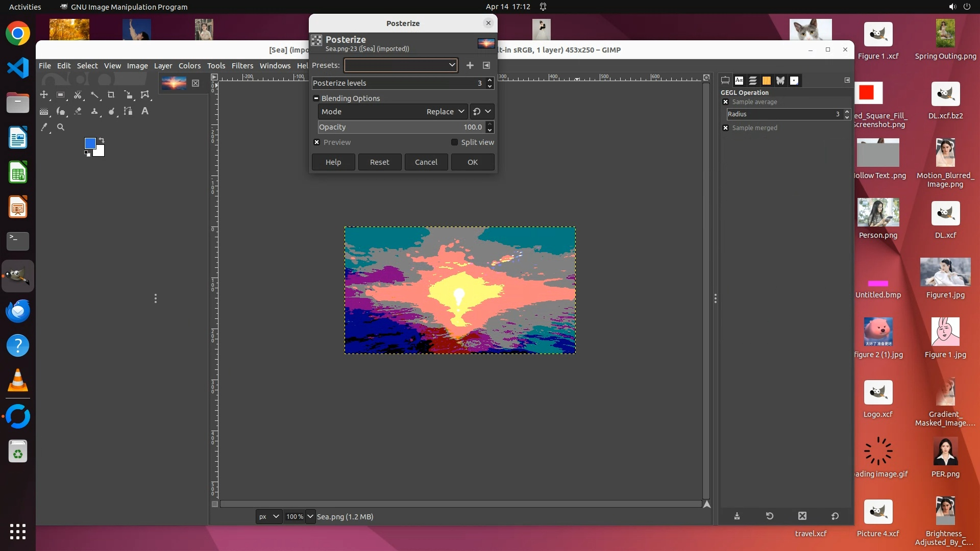Screen dimensions: 980x551
Task: Toggle the Sample merged checkbox
Action: [725, 128]
